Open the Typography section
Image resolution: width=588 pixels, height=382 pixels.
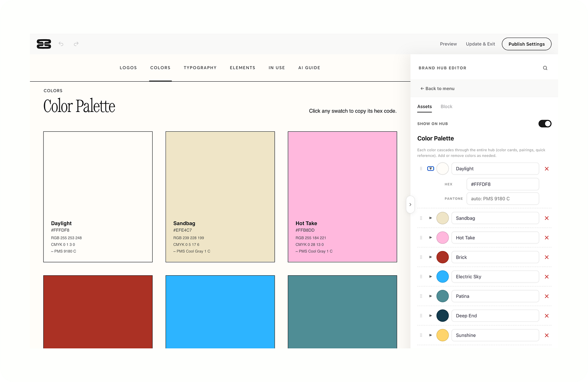click(x=200, y=68)
